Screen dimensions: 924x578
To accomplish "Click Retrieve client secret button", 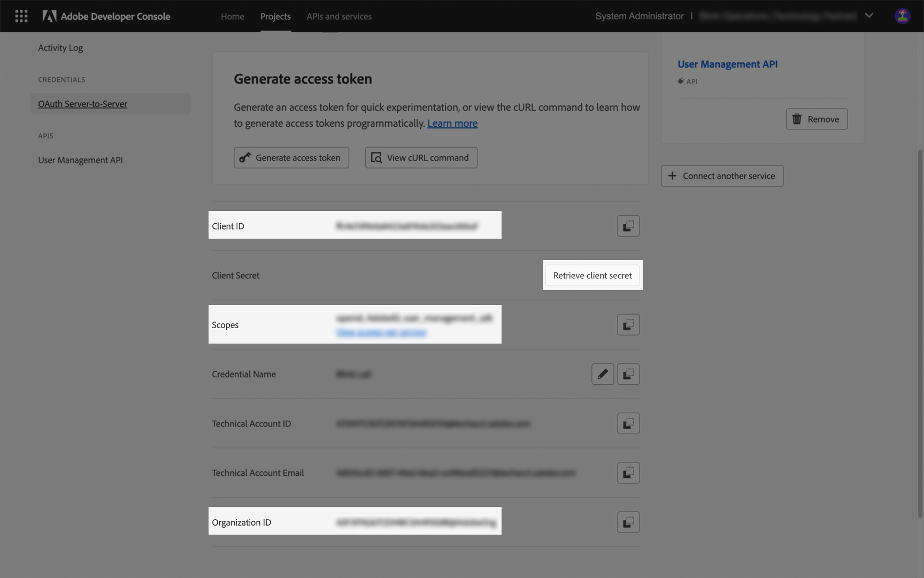I will coord(592,275).
